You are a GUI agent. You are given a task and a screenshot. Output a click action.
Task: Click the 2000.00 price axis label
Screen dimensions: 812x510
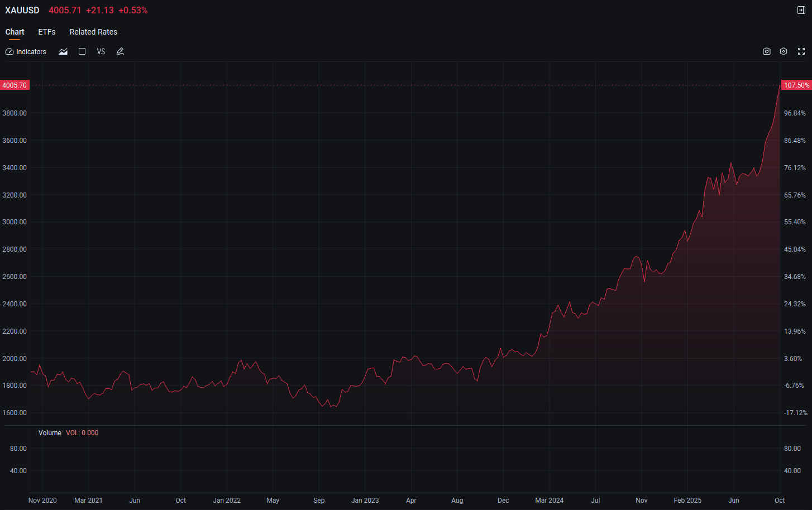[x=15, y=359]
